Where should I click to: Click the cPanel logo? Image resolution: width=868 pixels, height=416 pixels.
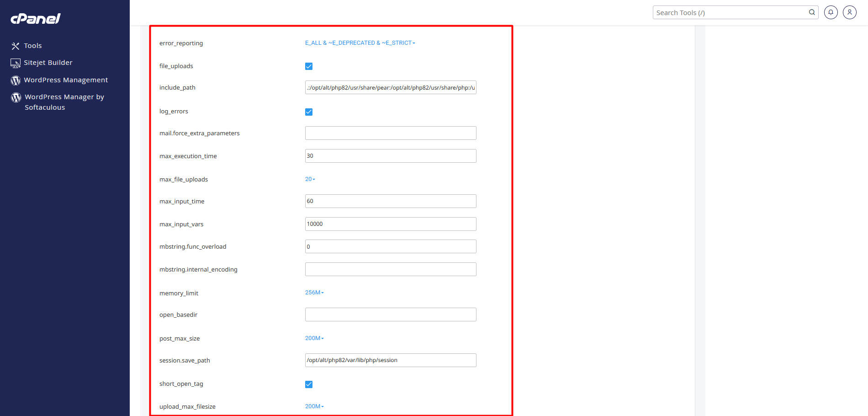pyautogui.click(x=36, y=18)
